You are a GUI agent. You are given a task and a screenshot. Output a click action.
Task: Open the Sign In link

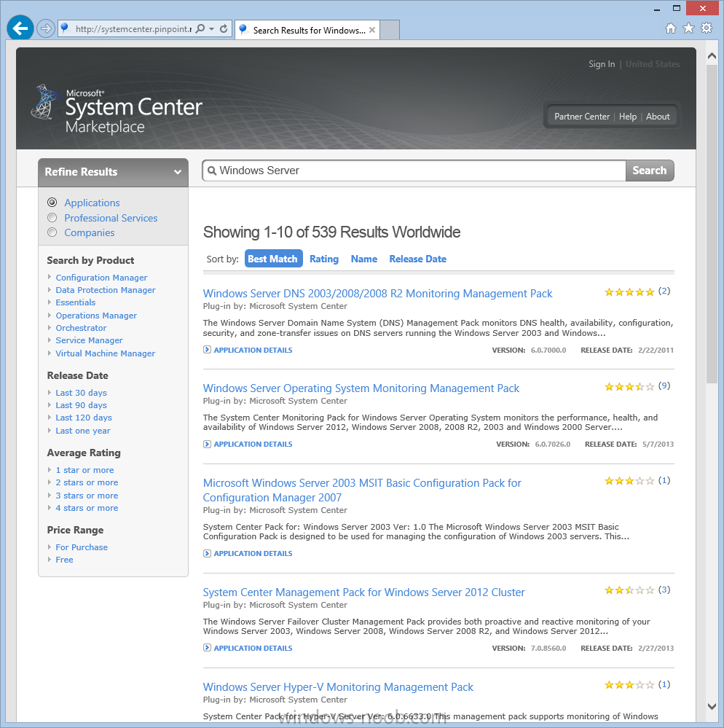point(602,64)
